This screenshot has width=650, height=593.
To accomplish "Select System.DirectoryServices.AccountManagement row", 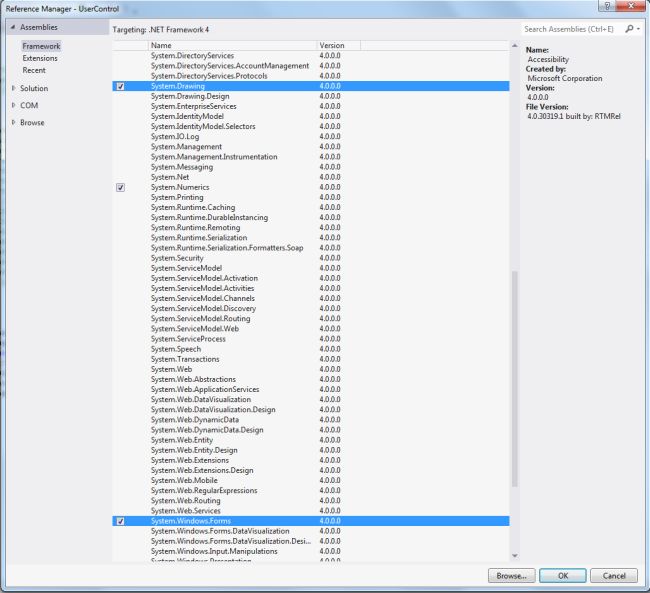I will click(310, 66).
